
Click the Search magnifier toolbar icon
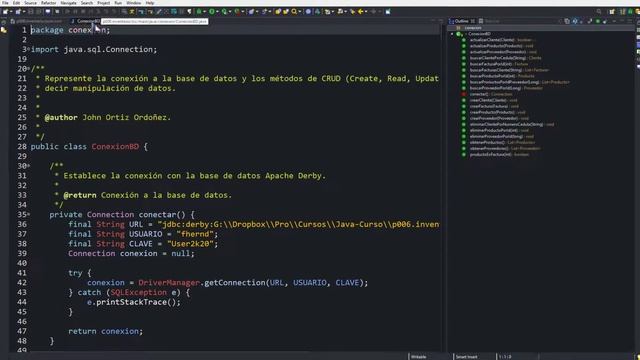click(294, 12)
